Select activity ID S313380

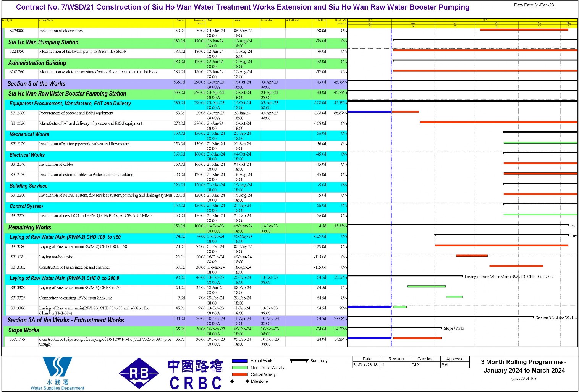18,308
